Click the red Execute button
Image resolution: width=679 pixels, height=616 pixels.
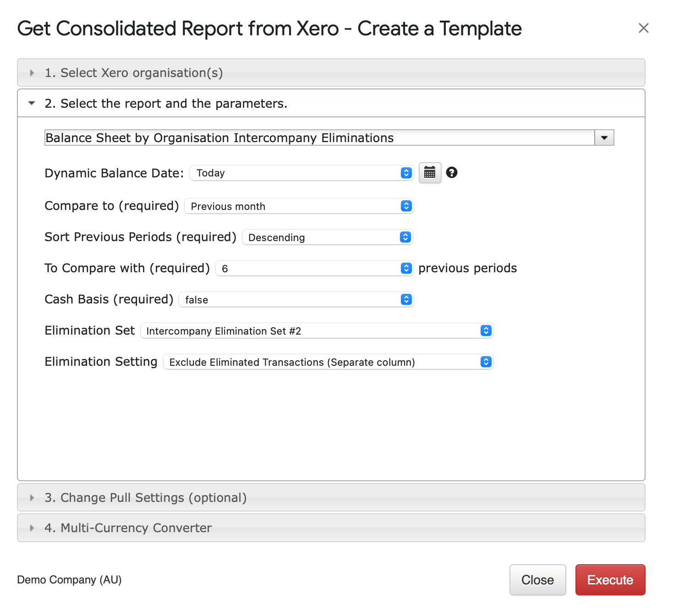[x=610, y=580]
